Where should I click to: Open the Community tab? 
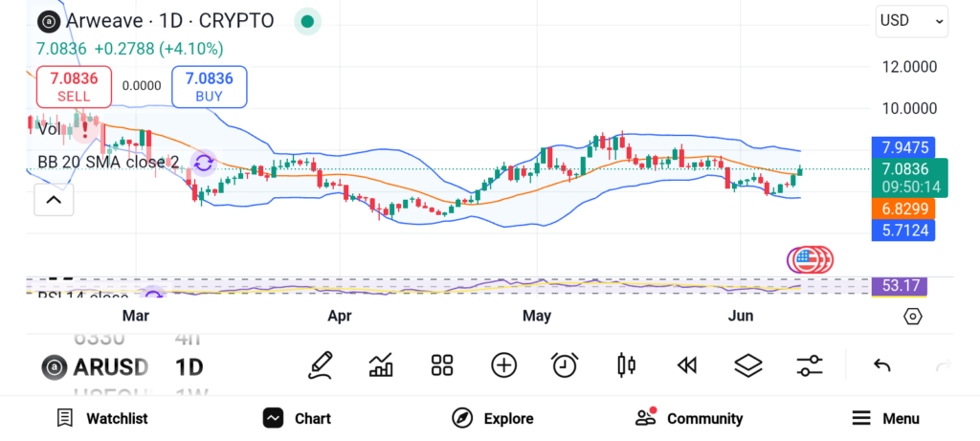pos(689,418)
